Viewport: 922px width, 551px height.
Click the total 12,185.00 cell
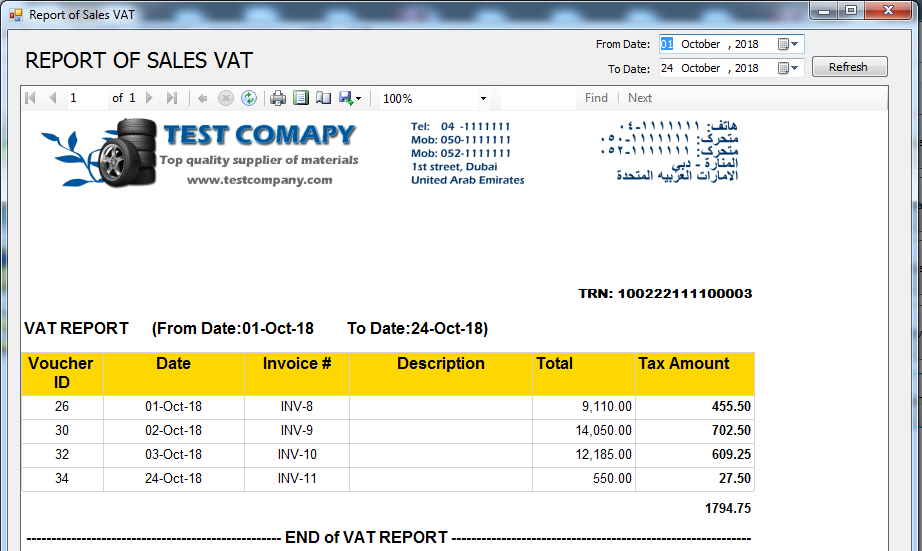584,455
